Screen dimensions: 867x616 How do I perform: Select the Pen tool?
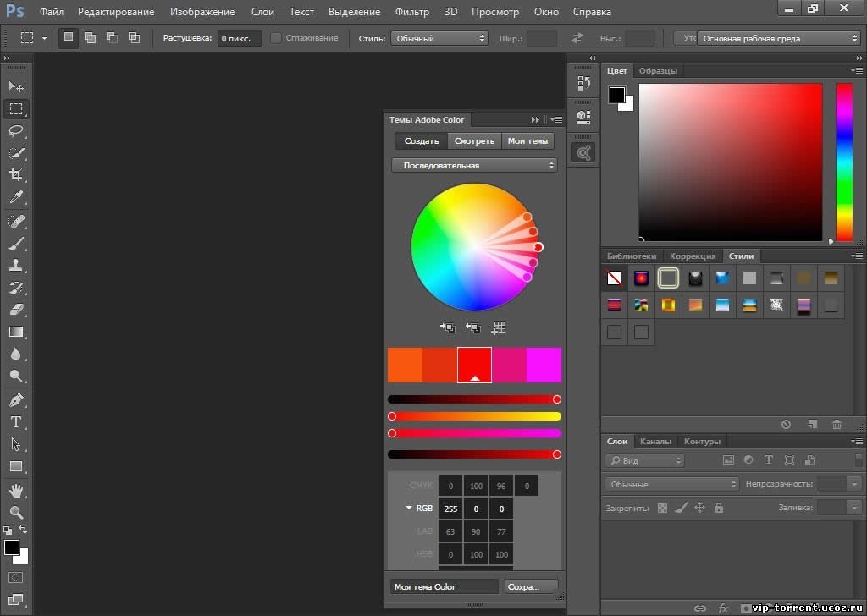click(x=16, y=399)
